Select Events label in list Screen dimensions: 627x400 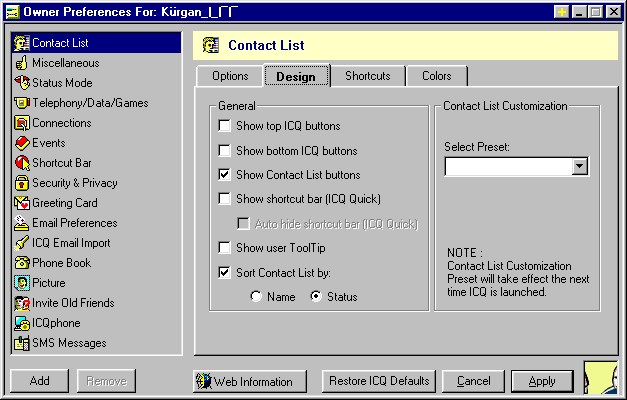coord(49,143)
